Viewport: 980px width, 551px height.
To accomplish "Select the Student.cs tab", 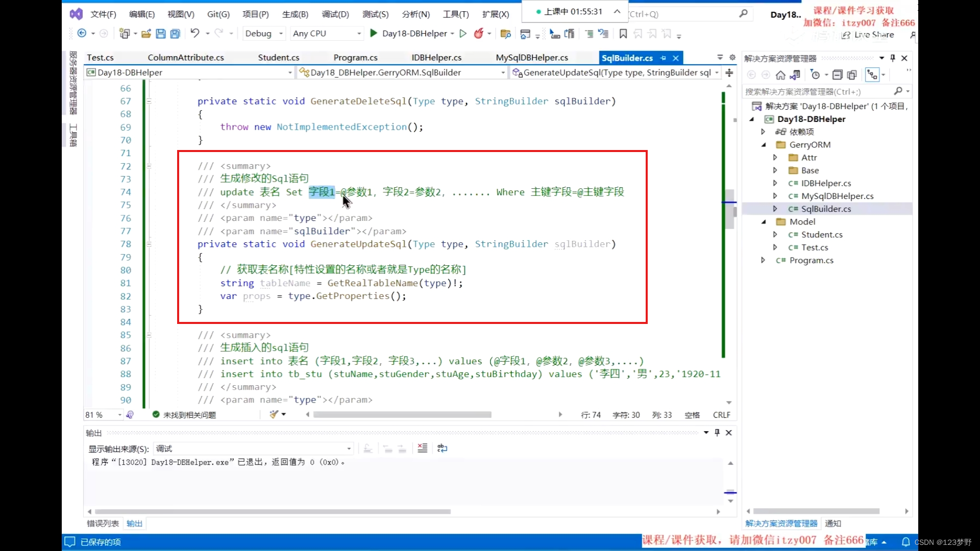I will [x=278, y=57].
